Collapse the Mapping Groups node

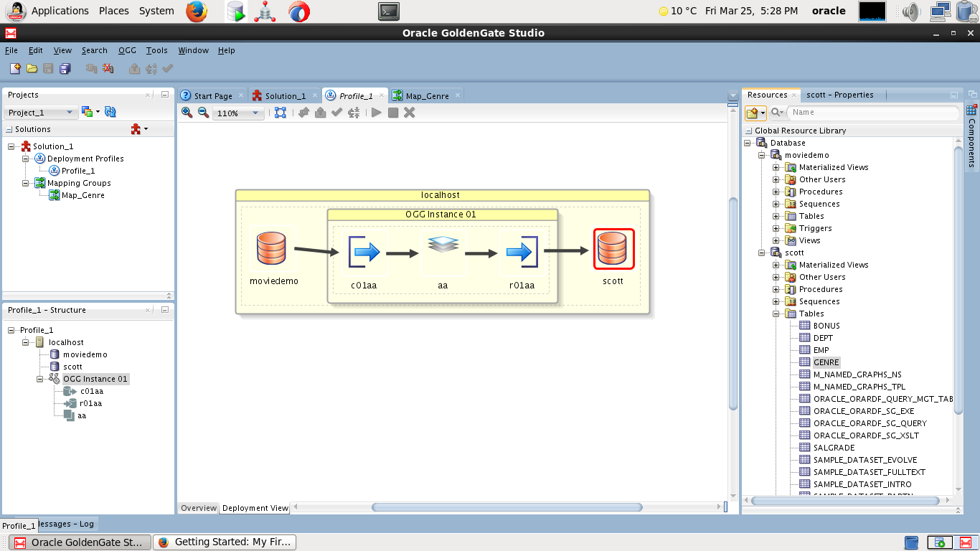tap(25, 183)
